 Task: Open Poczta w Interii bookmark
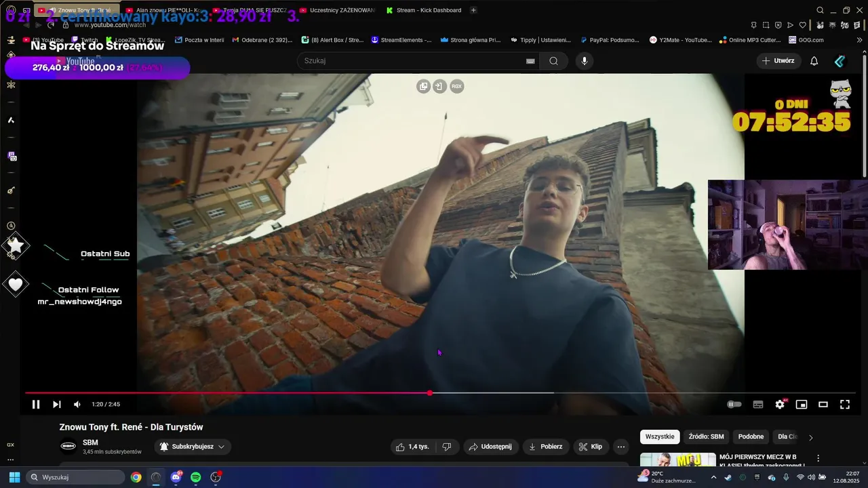199,40
